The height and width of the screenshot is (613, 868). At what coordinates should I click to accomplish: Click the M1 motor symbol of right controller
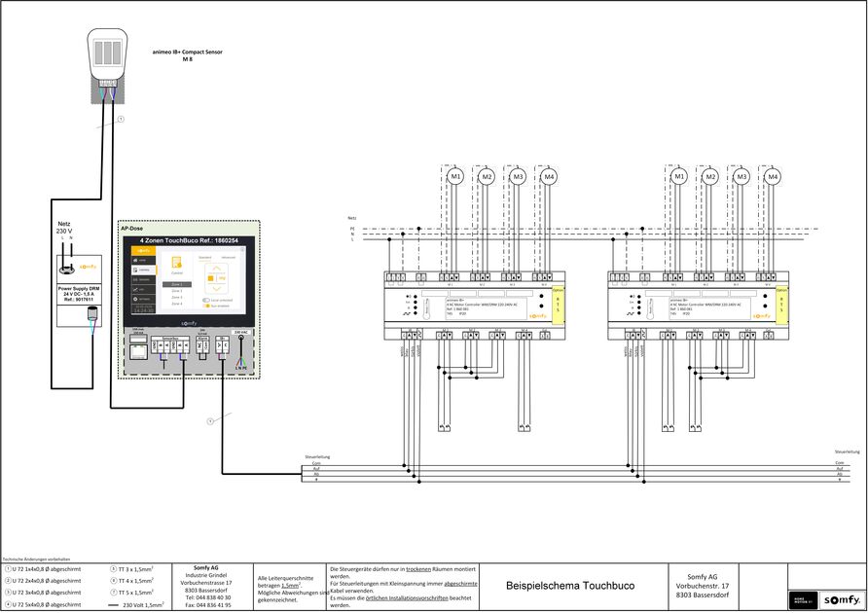[x=678, y=177]
